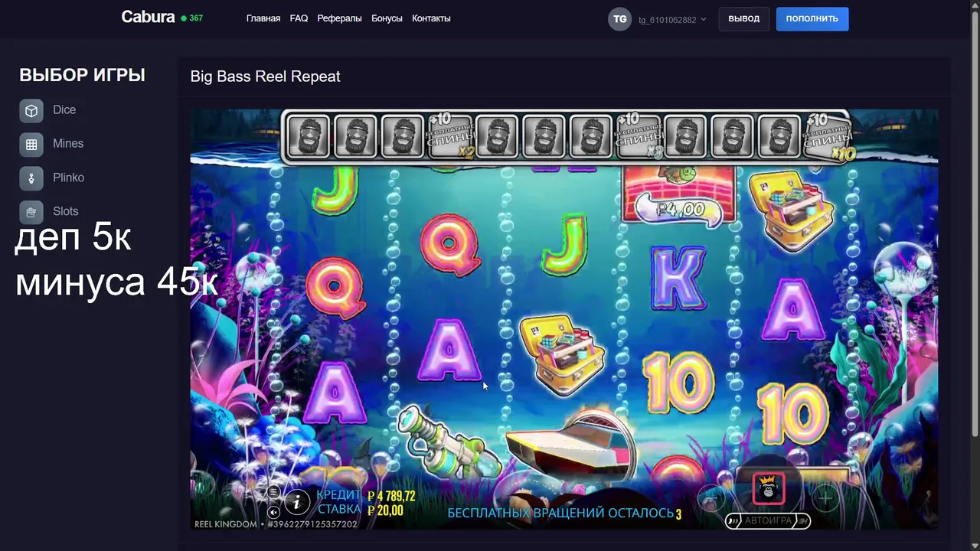
Task: Click the ВЫБОР ИГРЫ heading
Action: point(82,75)
